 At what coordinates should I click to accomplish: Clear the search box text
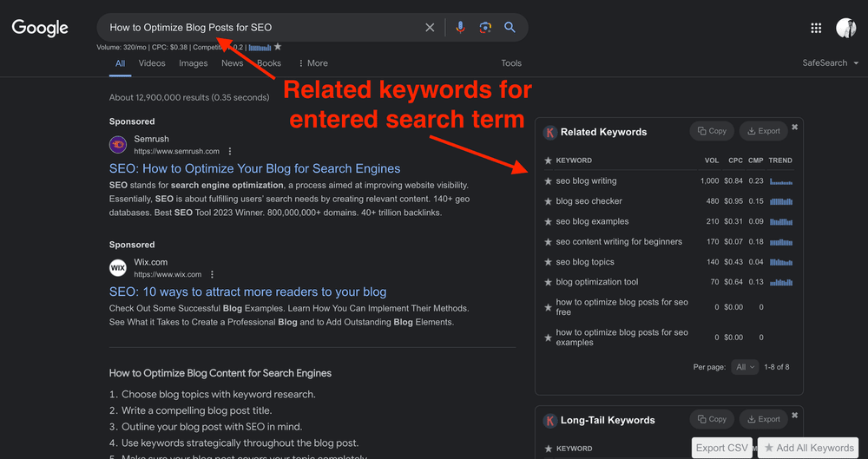coord(430,27)
